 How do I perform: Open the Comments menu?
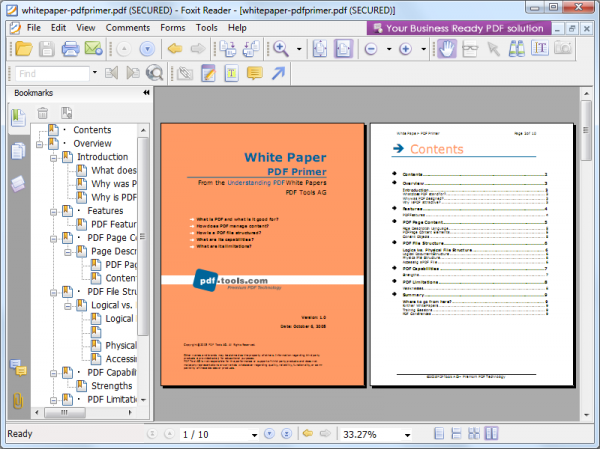(x=128, y=27)
